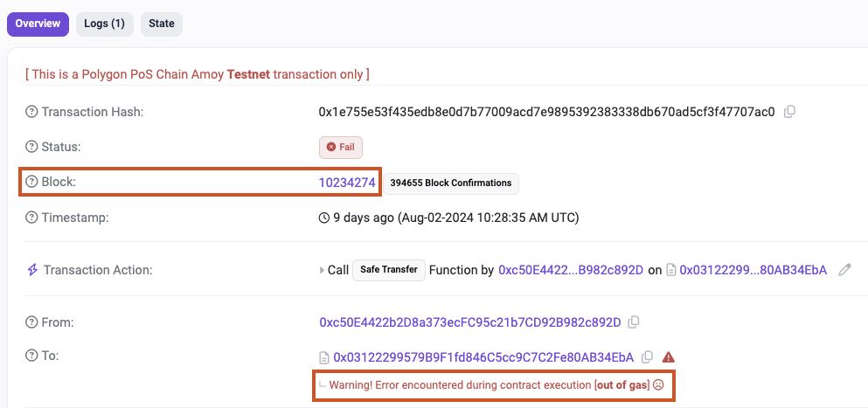Image resolution: width=868 pixels, height=408 pixels.
Task: Open block number 10234274 link
Action: click(347, 183)
